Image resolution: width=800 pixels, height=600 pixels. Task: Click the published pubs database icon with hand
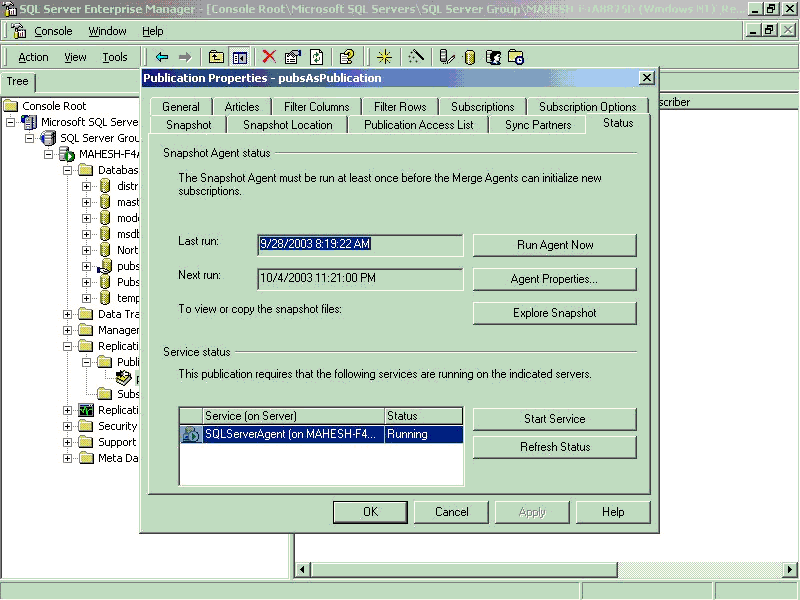(x=105, y=266)
